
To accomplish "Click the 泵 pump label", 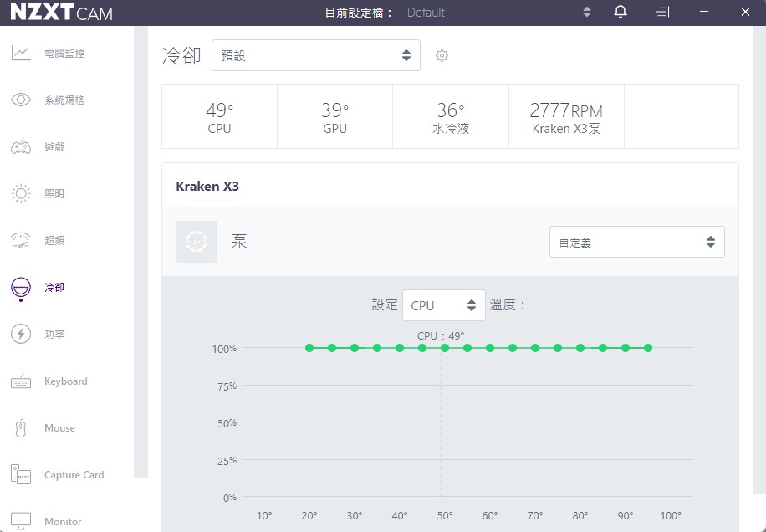I will coord(239,242).
